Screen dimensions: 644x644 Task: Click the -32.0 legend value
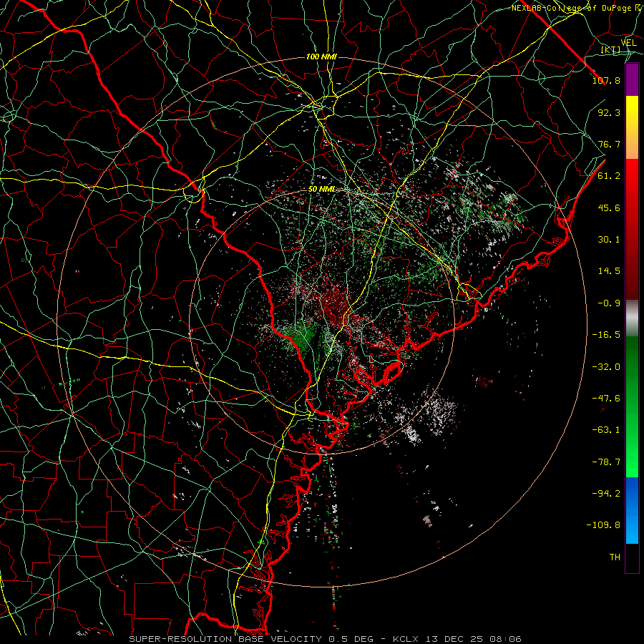[606, 367]
